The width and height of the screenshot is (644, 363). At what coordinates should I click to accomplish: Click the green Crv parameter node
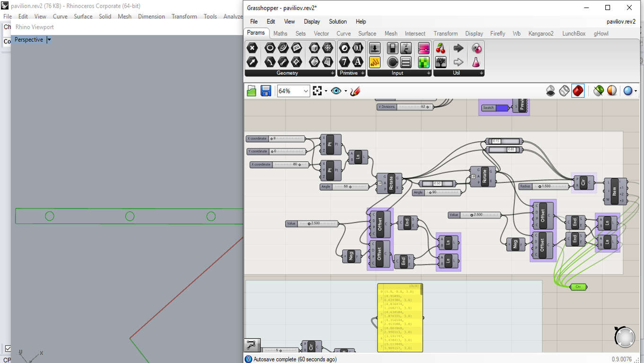point(578,287)
